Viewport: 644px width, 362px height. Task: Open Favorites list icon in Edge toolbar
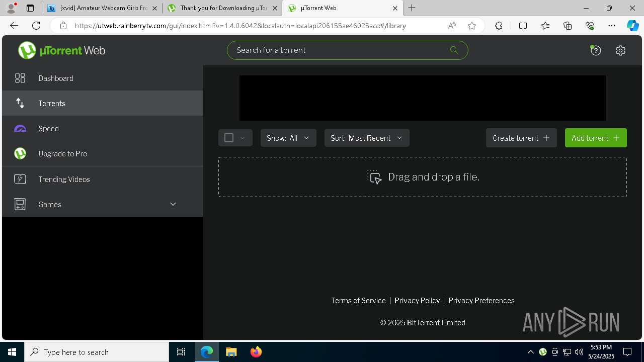[x=545, y=26]
